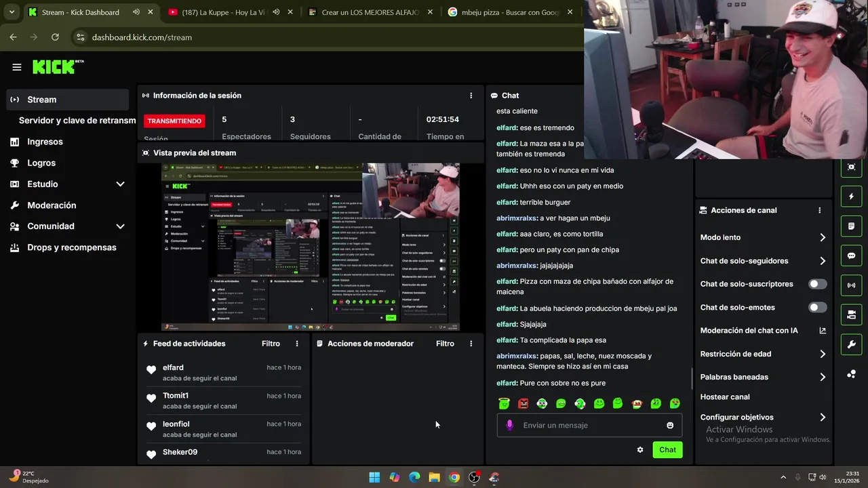Click the stream preview thumbnail
868x488 pixels.
pos(311,247)
